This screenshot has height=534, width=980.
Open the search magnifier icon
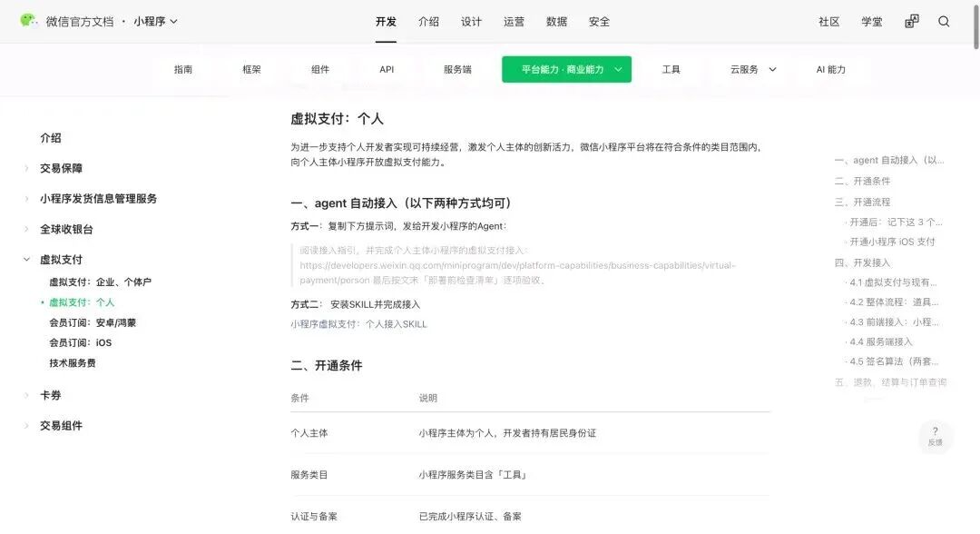tap(944, 21)
